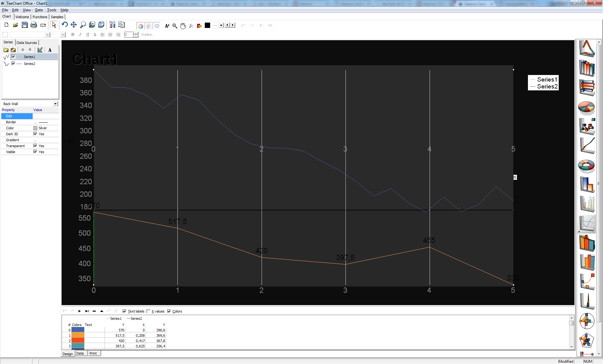
Task: Open the font size dropdown
Action: click(x=63, y=35)
